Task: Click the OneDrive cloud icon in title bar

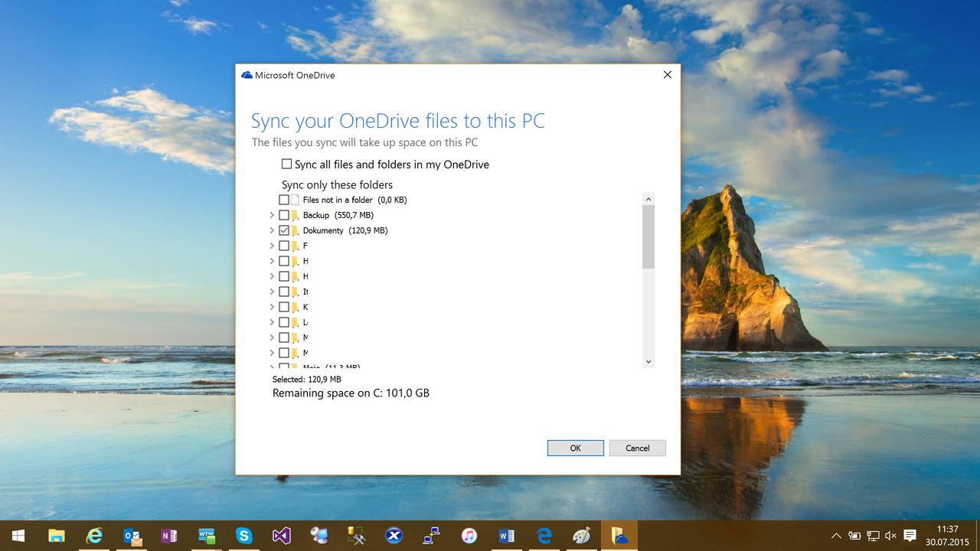Action: 247,75
